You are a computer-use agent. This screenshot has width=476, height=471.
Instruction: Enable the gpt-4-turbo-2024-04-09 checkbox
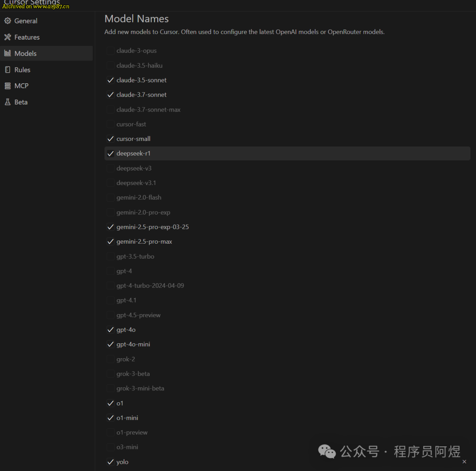[x=111, y=286]
